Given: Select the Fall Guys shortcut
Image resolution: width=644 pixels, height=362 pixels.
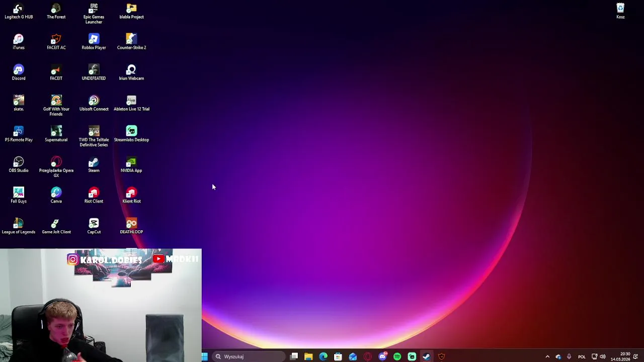Looking at the screenshot, I should point(19,196).
